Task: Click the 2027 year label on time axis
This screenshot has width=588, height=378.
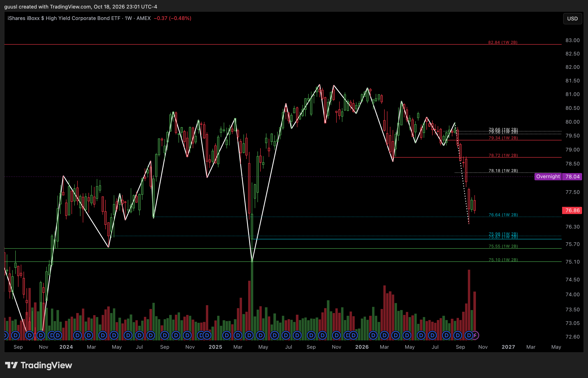Action: 508,347
